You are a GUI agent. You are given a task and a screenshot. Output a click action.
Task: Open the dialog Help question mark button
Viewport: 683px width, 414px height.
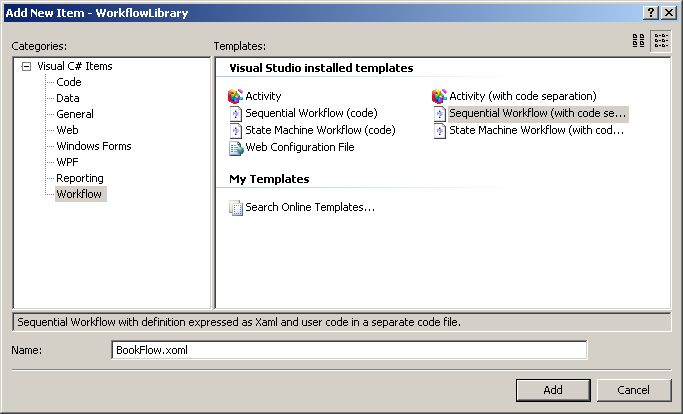(651, 13)
